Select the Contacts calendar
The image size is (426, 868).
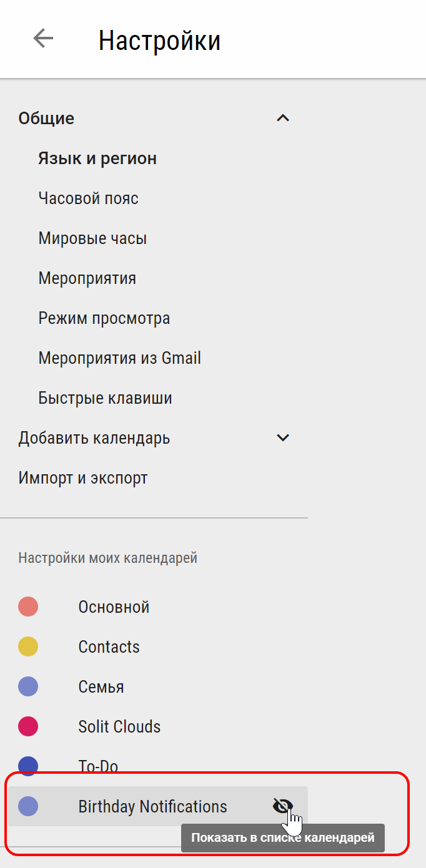point(109,646)
